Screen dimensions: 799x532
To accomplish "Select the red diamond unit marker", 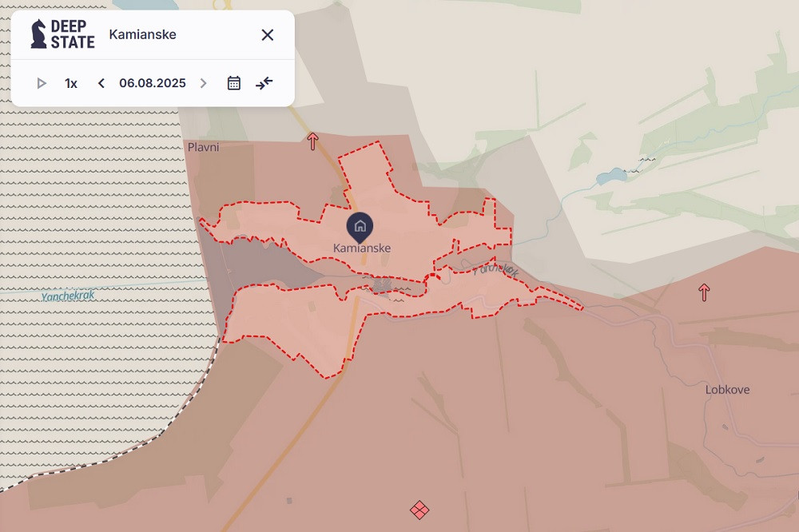I will tap(419, 510).
